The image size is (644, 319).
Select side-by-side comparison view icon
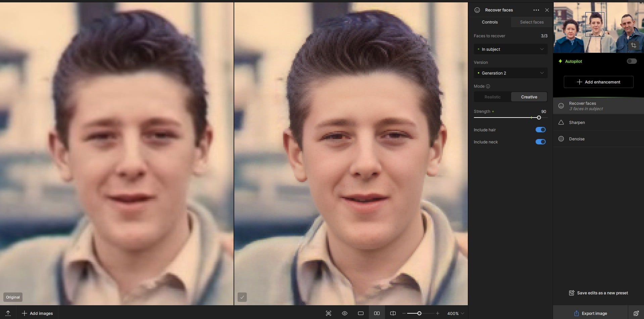coord(377,313)
